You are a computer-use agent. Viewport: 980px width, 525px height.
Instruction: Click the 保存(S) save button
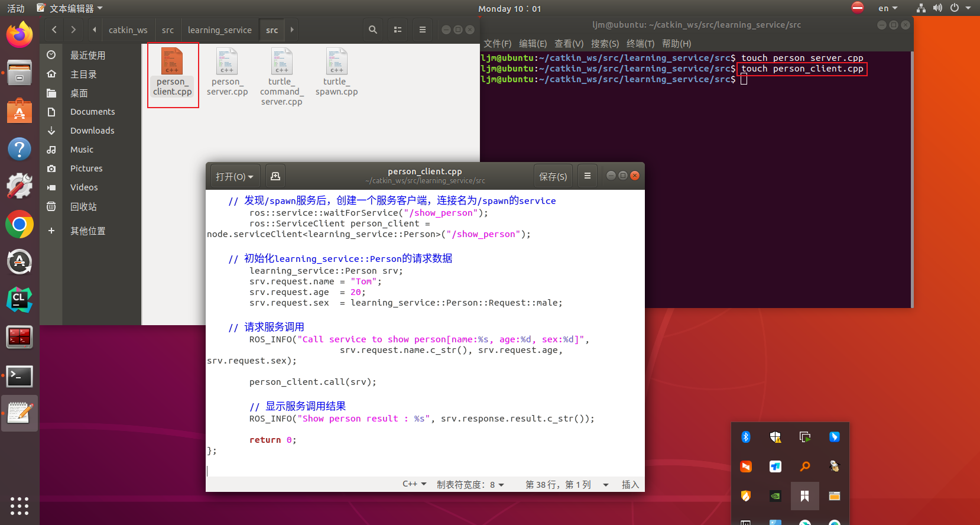pyautogui.click(x=553, y=176)
